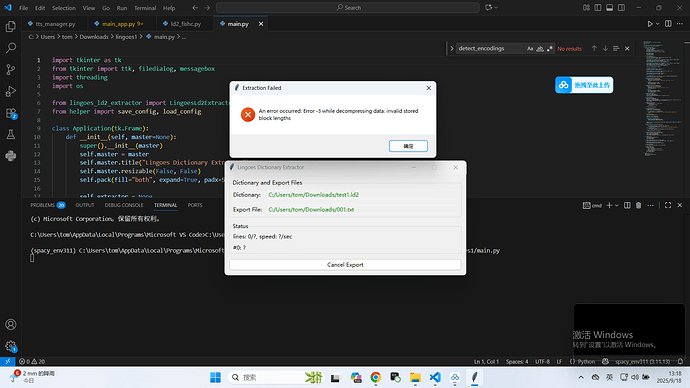Image resolution: width=690 pixels, height=388 pixels.
Task: Open the Copilot chat dropdown
Action: 496,7
